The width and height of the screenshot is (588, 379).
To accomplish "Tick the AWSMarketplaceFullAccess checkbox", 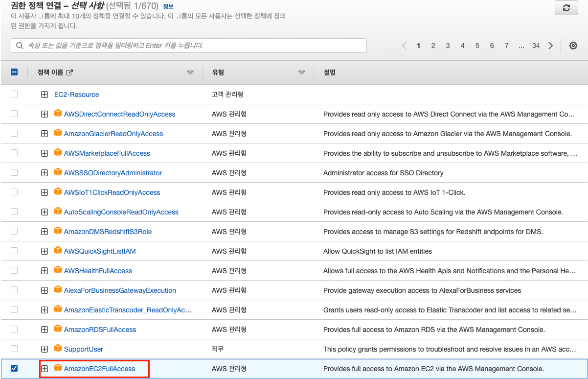I will 14,153.
